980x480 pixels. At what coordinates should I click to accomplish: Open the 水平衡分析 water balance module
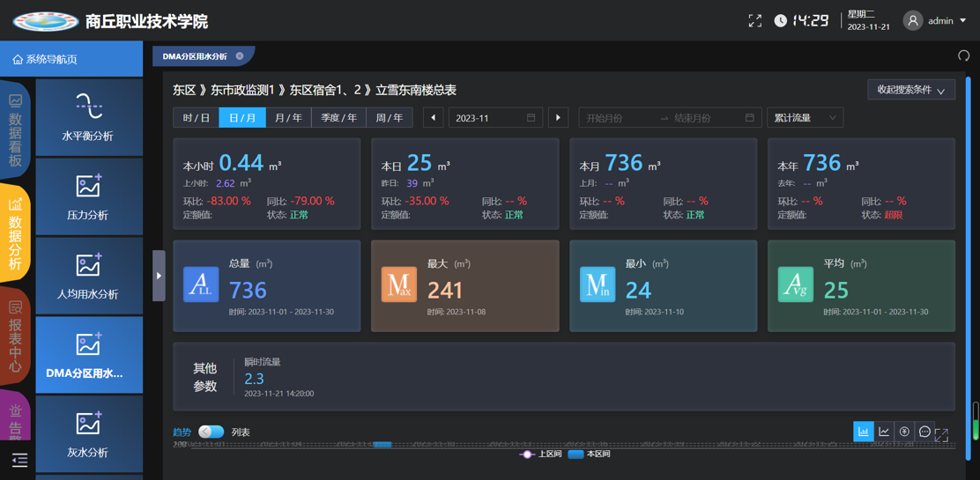[x=88, y=117]
